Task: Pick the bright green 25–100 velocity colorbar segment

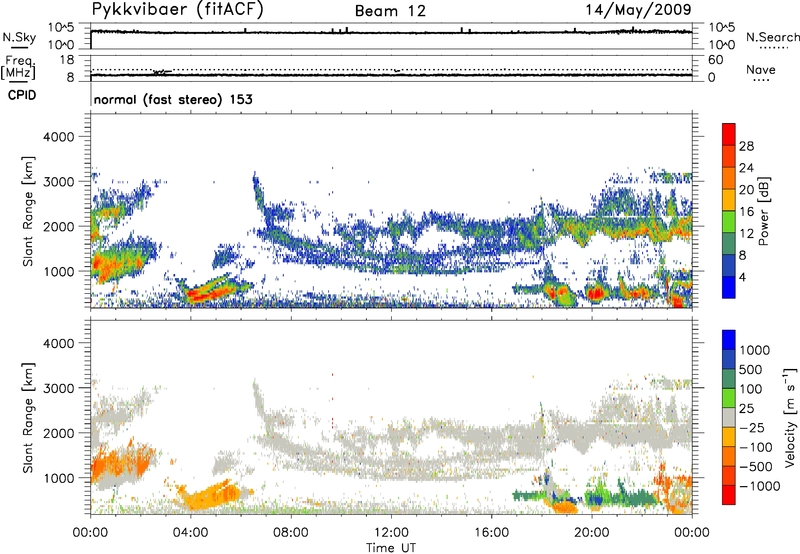Action: (729, 398)
